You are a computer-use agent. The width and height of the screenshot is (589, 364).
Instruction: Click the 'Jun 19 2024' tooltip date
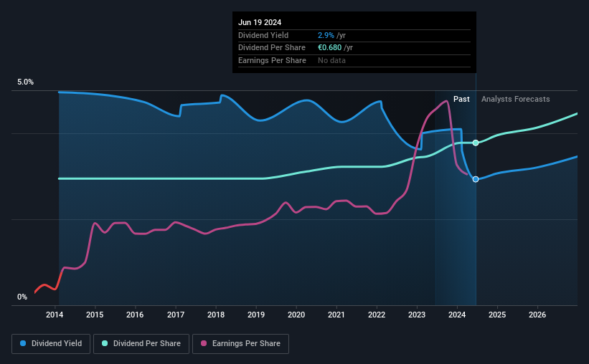(260, 22)
